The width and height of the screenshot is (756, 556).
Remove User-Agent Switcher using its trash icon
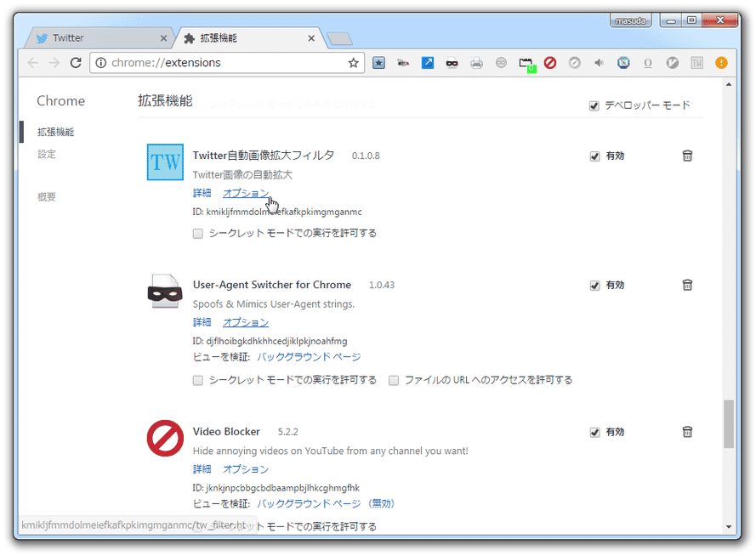point(687,285)
